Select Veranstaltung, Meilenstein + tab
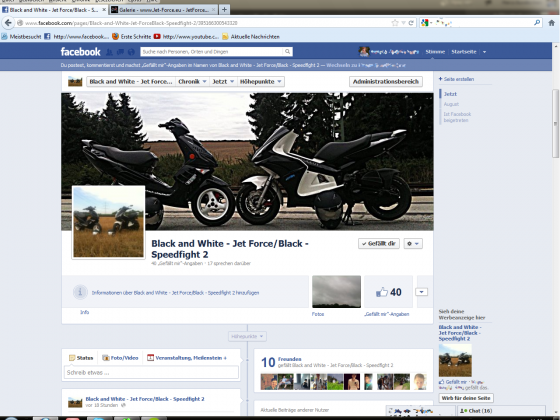The width and height of the screenshot is (560, 420). click(x=187, y=358)
